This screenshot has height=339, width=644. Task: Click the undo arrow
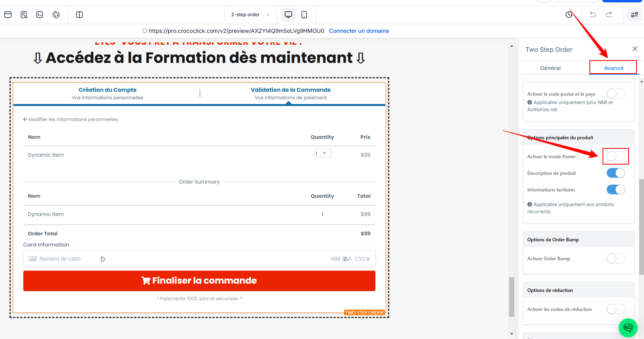pyautogui.click(x=593, y=15)
